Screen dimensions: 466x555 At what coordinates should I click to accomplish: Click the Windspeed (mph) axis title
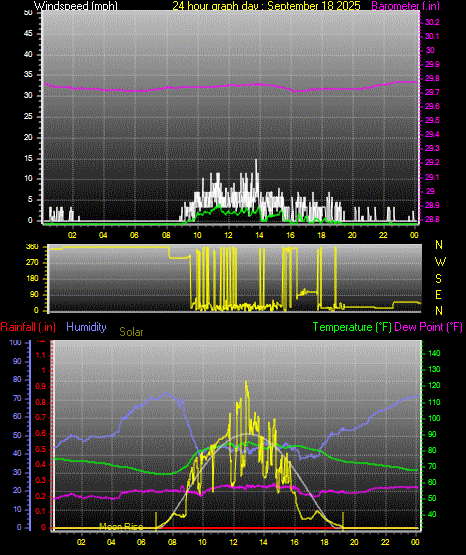75,5
